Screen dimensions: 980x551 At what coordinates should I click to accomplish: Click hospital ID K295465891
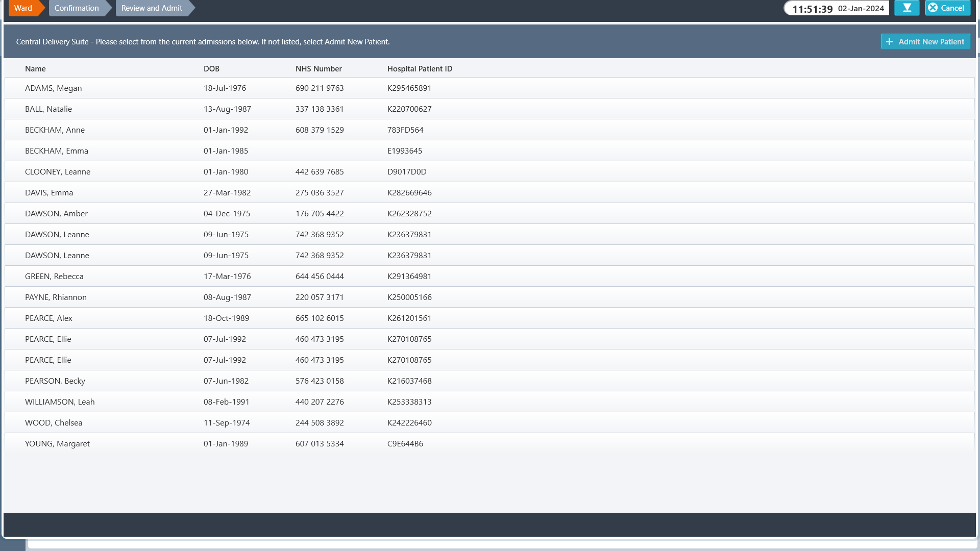pyautogui.click(x=409, y=88)
